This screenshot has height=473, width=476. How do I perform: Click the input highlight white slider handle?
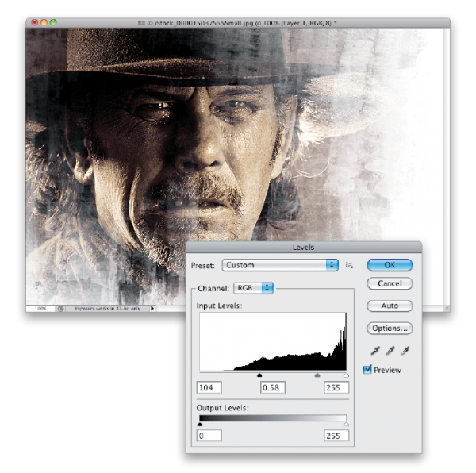coord(346,375)
